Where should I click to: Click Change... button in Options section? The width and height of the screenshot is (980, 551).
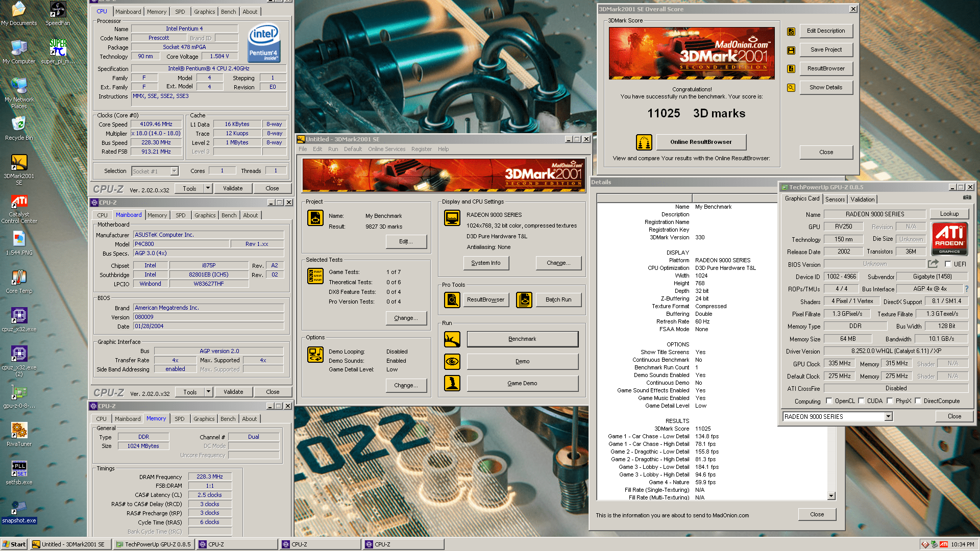pyautogui.click(x=406, y=386)
